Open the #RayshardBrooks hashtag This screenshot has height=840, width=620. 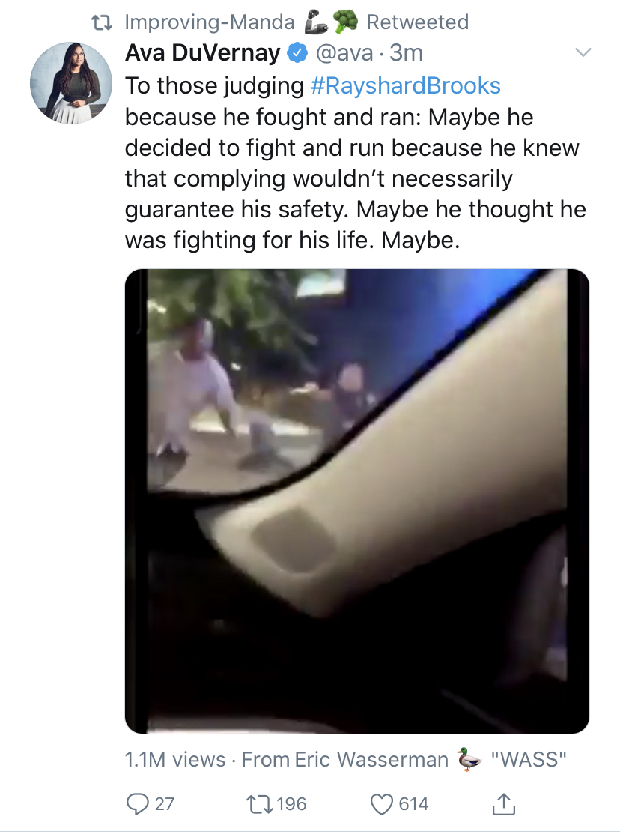tap(405, 85)
